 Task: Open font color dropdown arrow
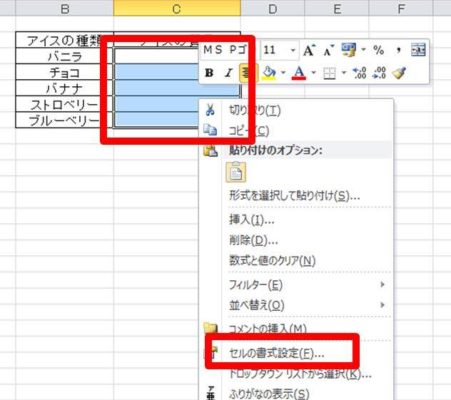(313, 73)
